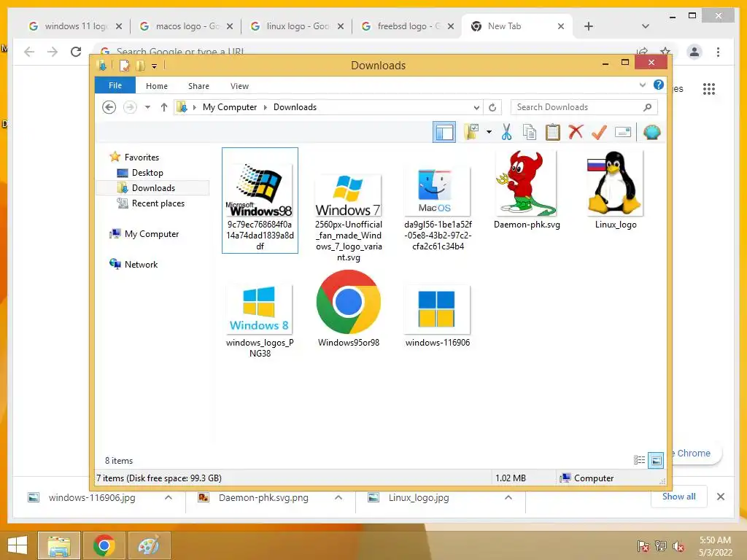The height and width of the screenshot is (560, 747).
Task: Click the blue shell globe toolbar icon
Action: [651, 132]
